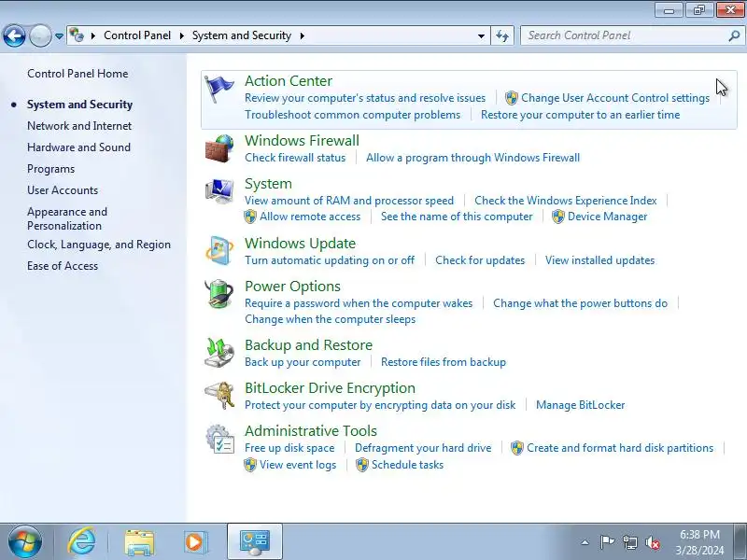Open the recent pages dropdown arrow
This screenshot has height=560, width=747.
pos(59,35)
